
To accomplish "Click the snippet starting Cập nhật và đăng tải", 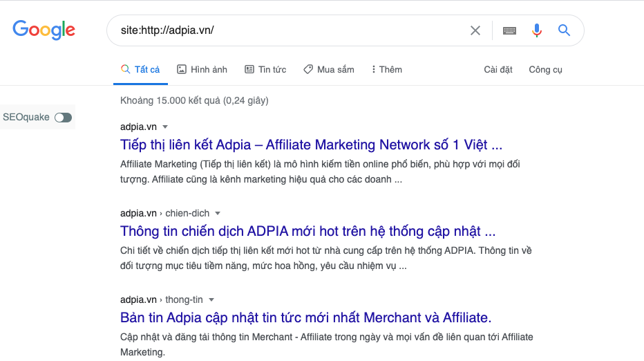I will (327, 344).
